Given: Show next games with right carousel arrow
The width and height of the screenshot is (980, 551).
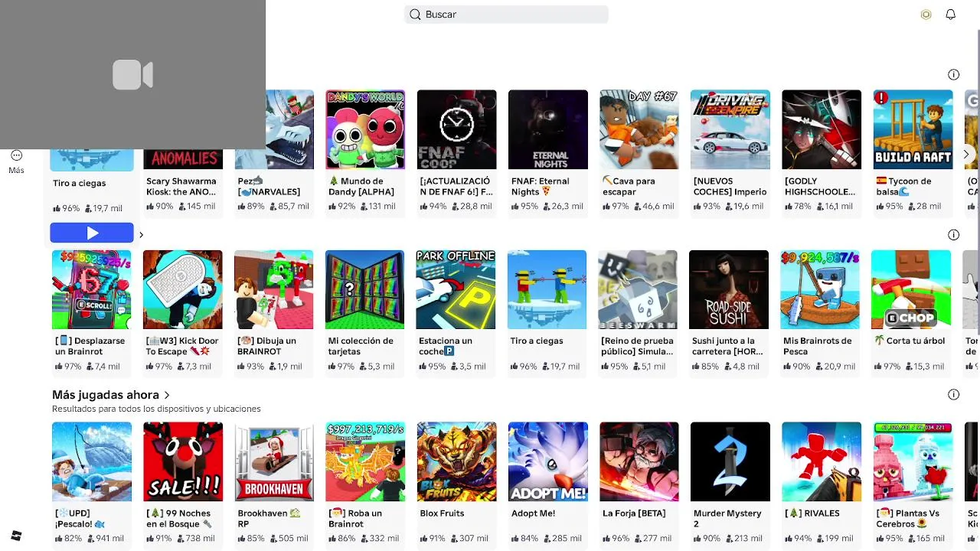Looking at the screenshot, I should coord(965,154).
